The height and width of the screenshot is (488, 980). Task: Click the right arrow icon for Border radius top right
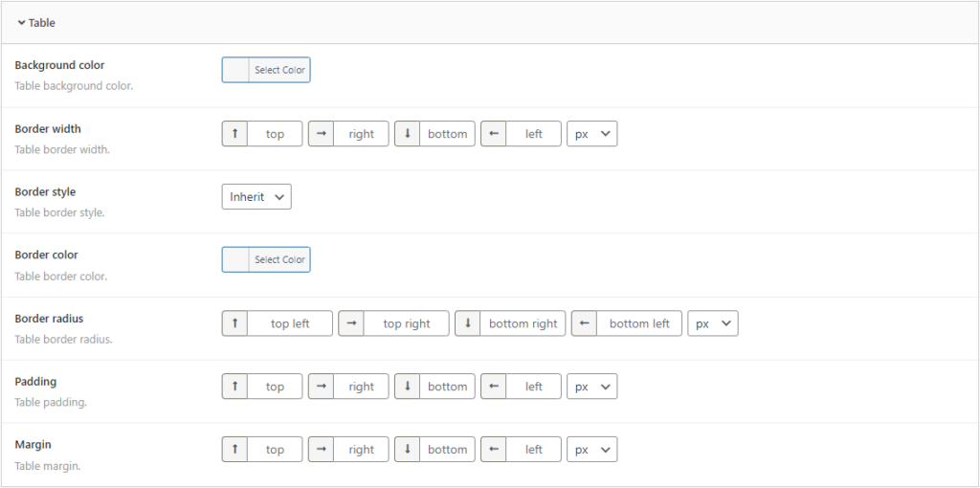(x=351, y=323)
